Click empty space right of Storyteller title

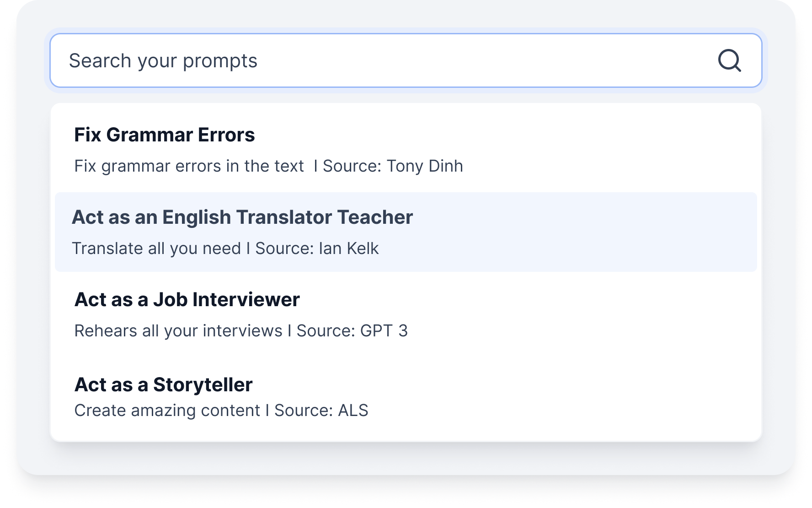(x=503, y=385)
